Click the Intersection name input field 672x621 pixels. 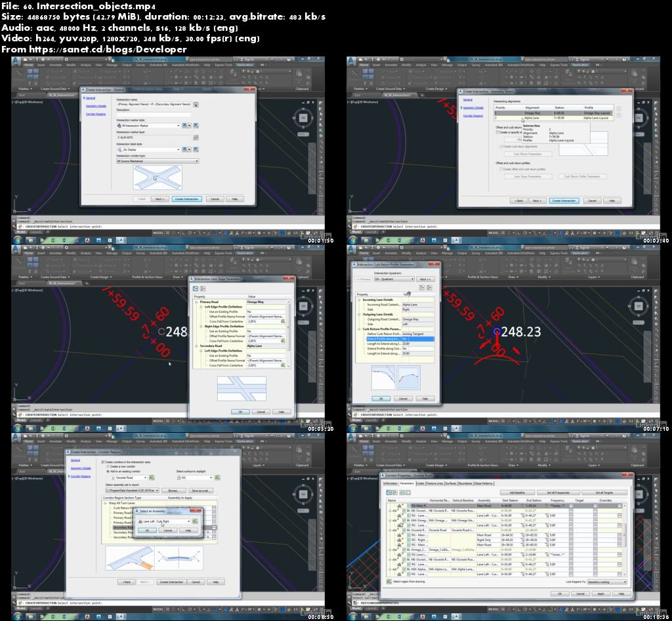[154, 104]
